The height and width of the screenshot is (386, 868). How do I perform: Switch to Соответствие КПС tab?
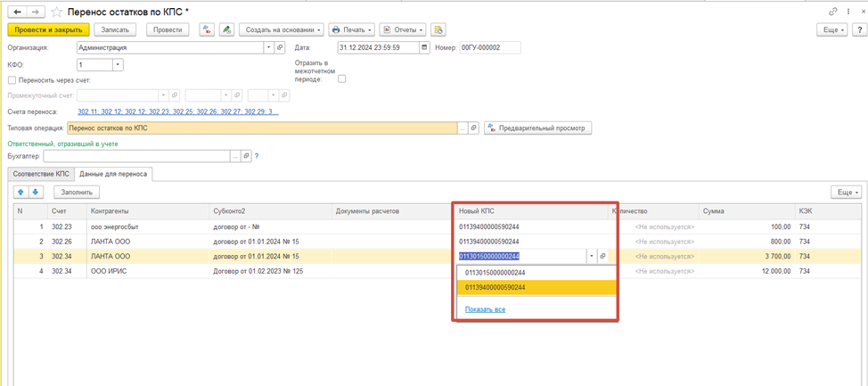(42, 174)
